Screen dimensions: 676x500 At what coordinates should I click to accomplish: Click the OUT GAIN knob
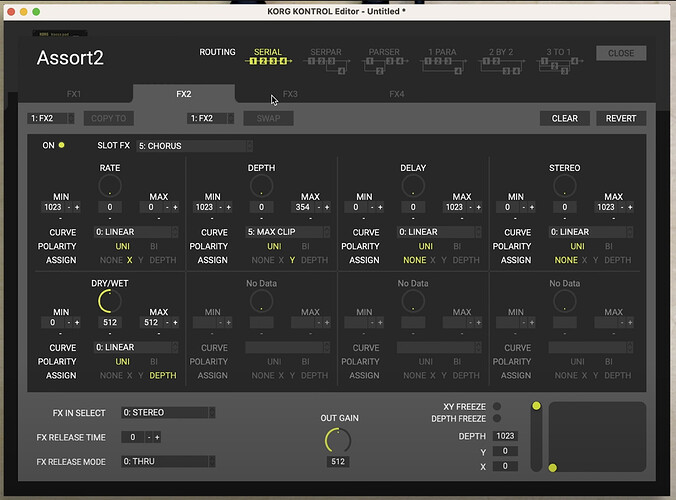(338, 441)
